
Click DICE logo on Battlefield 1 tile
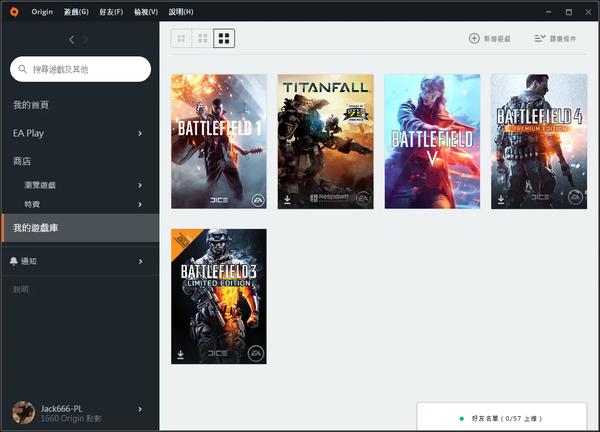click(x=219, y=200)
